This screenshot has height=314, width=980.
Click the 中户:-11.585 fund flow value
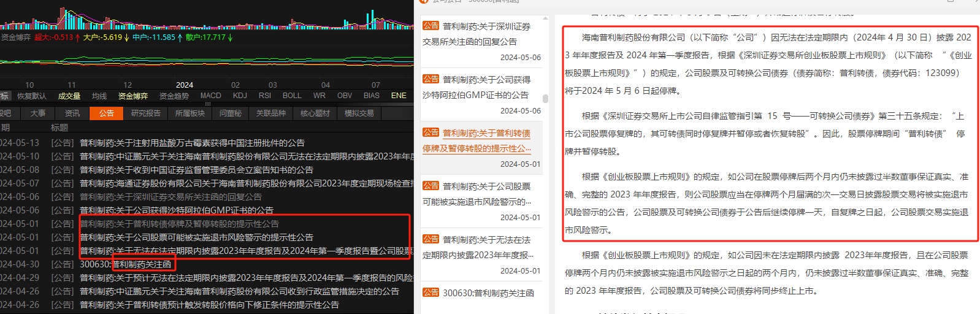[158, 37]
